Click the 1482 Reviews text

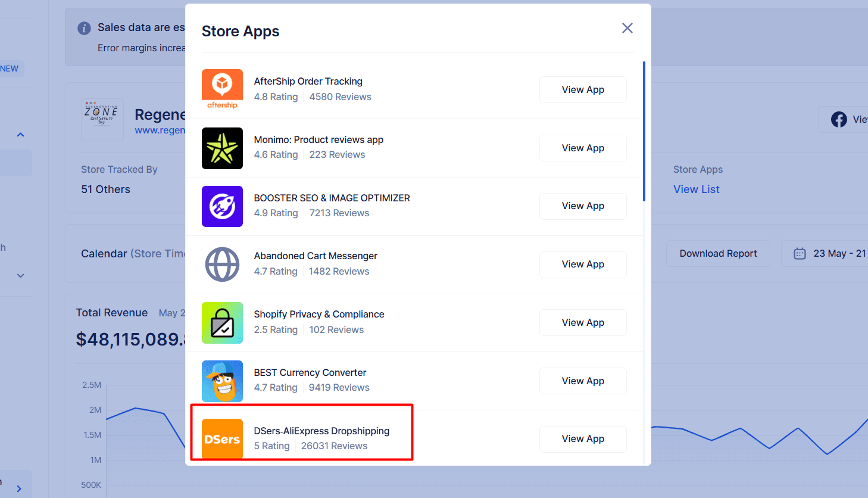point(339,272)
